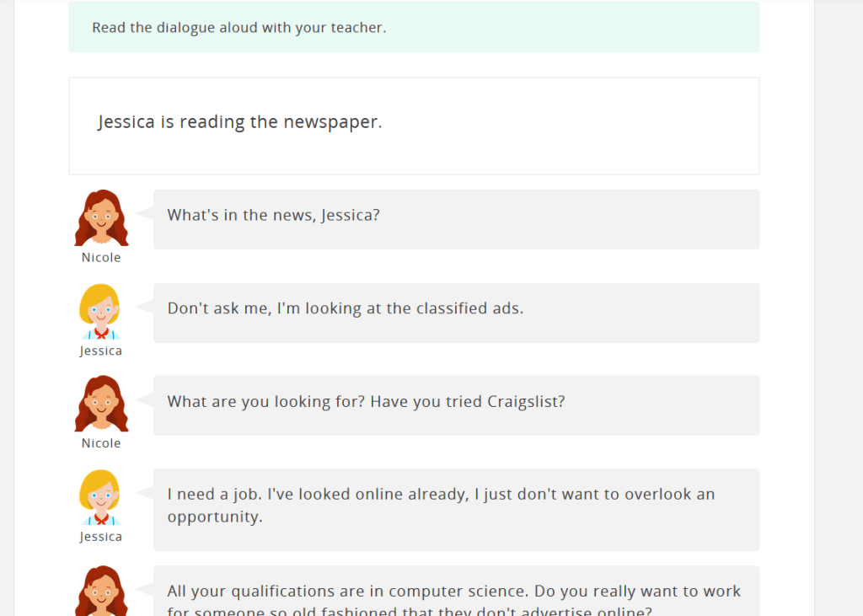Click Nicole's avatar beside "What's in the news"

101,217
